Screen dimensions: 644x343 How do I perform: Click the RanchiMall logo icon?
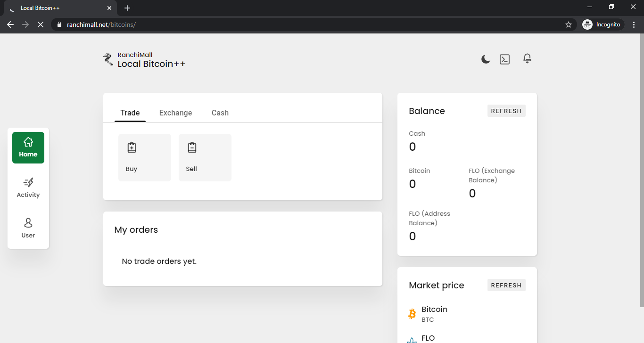click(108, 59)
